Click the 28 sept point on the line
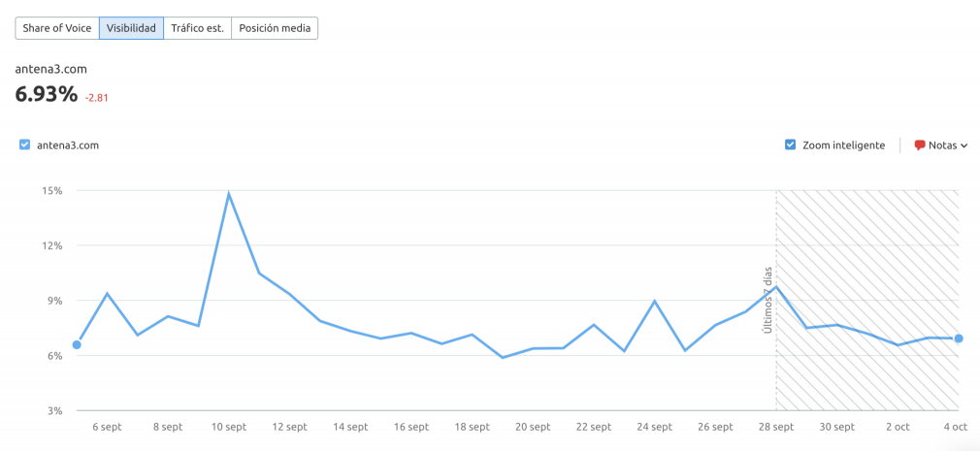This screenshot has height=451, width=980. coord(776,286)
